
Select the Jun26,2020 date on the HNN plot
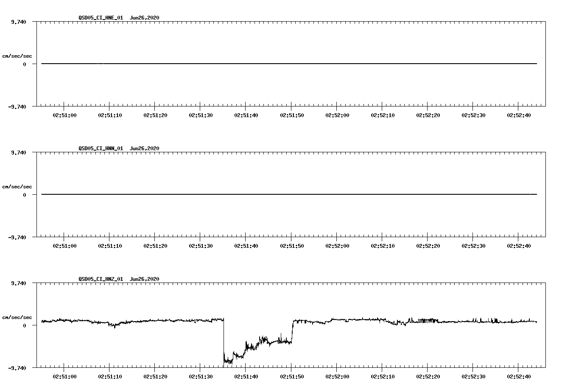[x=145, y=148]
